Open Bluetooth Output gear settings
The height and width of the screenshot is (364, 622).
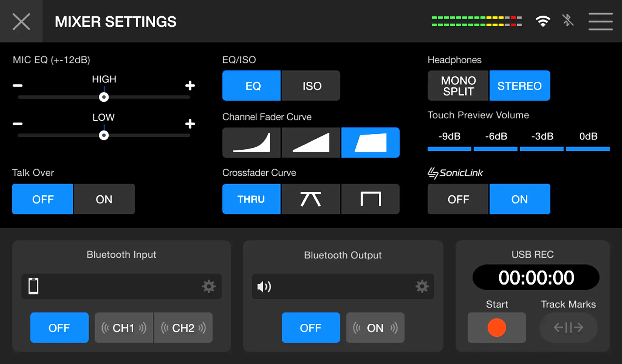tap(422, 286)
